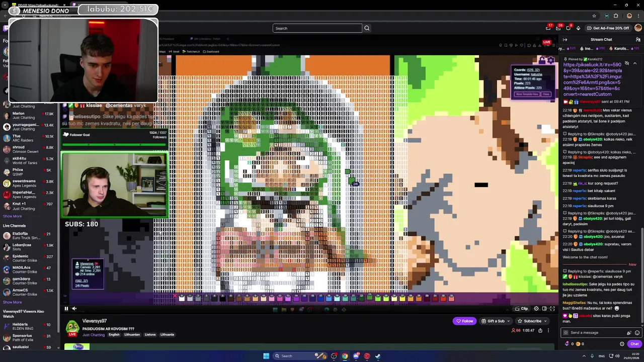The image size is (644, 362).
Task: Select the Lietuva stream tag
Action: (x=150, y=335)
